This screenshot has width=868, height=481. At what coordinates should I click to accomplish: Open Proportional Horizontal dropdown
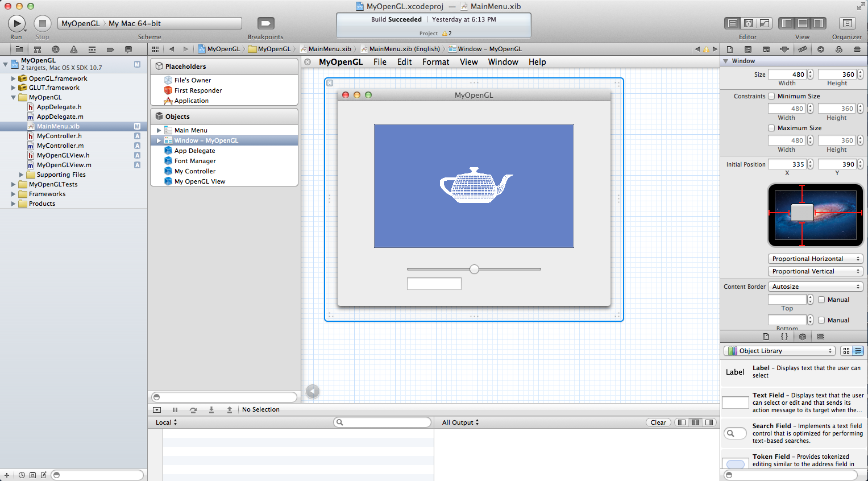815,259
